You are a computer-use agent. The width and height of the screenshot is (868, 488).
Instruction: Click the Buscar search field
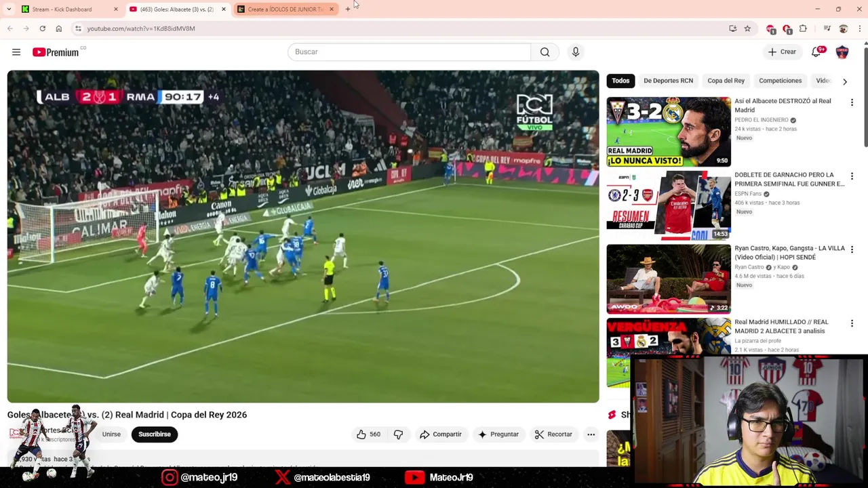click(x=409, y=52)
